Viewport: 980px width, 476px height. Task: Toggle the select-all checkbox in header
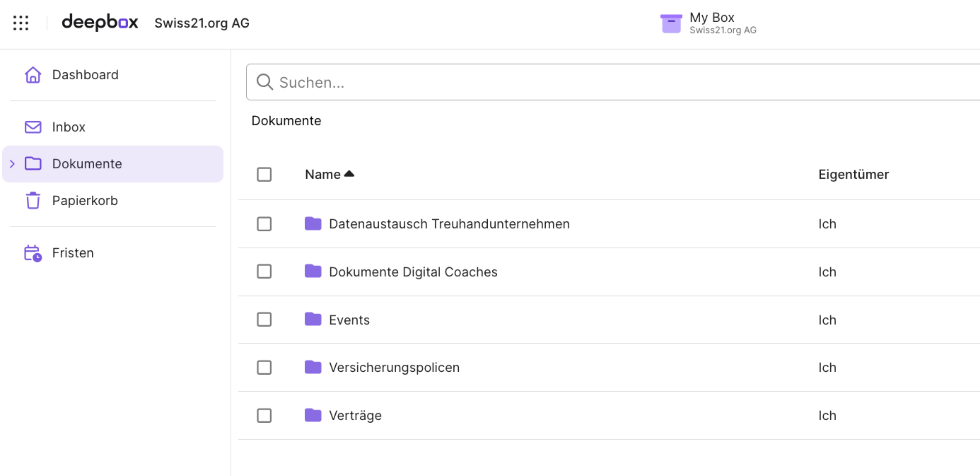(x=264, y=175)
